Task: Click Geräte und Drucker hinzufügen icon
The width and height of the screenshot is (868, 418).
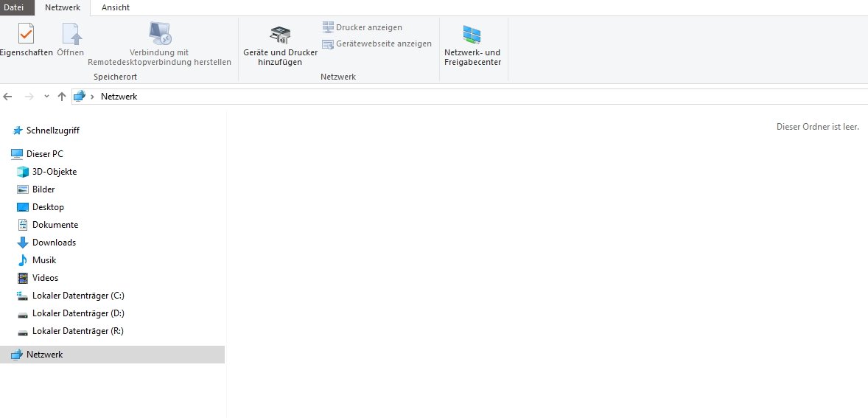Action: coord(280,35)
